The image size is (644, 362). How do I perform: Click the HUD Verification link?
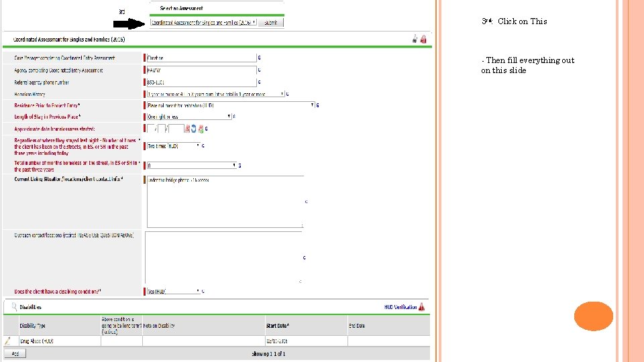click(x=400, y=307)
